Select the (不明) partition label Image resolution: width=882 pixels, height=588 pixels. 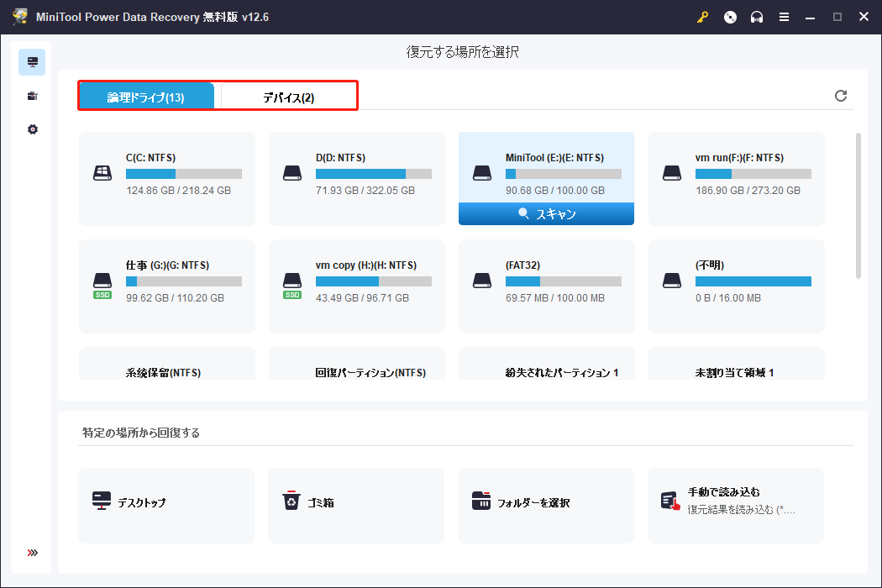tap(709, 265)
